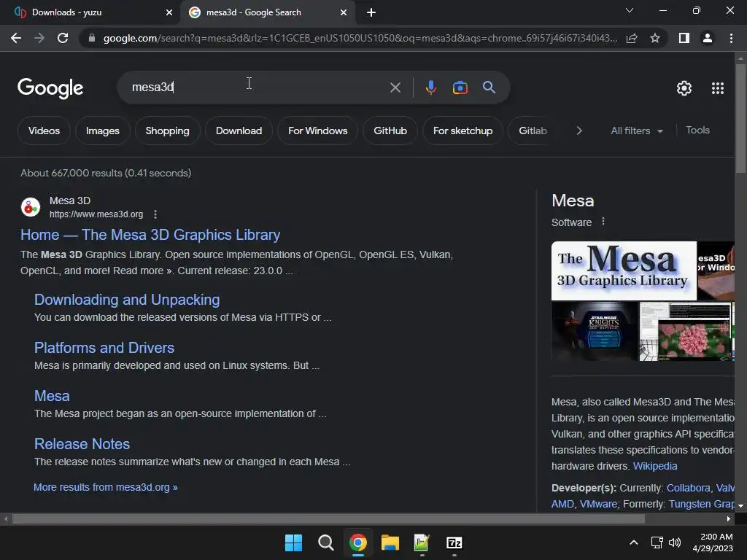Open the Downloading and Unpacking link

point(127,300)
